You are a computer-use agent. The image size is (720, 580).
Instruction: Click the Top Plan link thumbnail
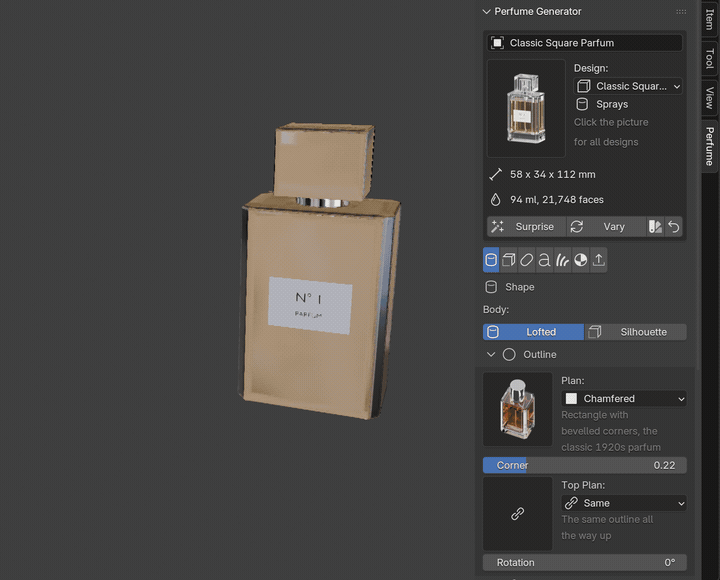pyautogui.click(x=518, y=513)
